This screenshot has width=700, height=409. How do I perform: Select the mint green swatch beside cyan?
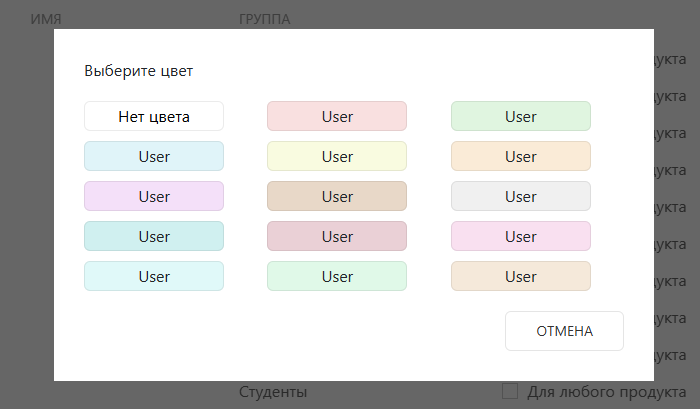coord(337,276)
